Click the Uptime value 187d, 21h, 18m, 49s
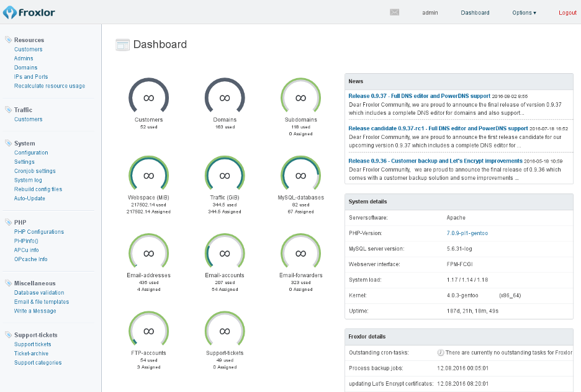The image size is (581, 392). point(472,311)
